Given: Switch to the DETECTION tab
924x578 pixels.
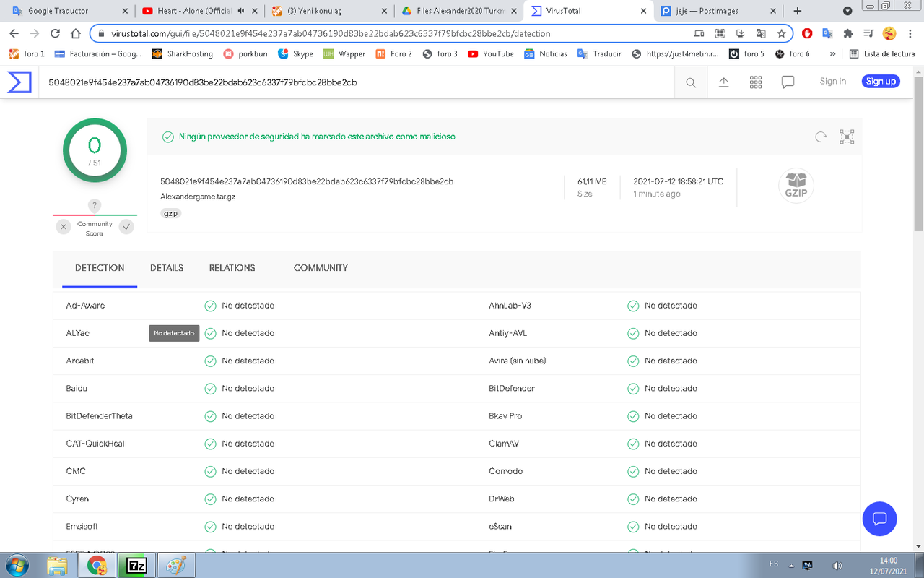Looking at the screenshot, I should pos(100,268).
